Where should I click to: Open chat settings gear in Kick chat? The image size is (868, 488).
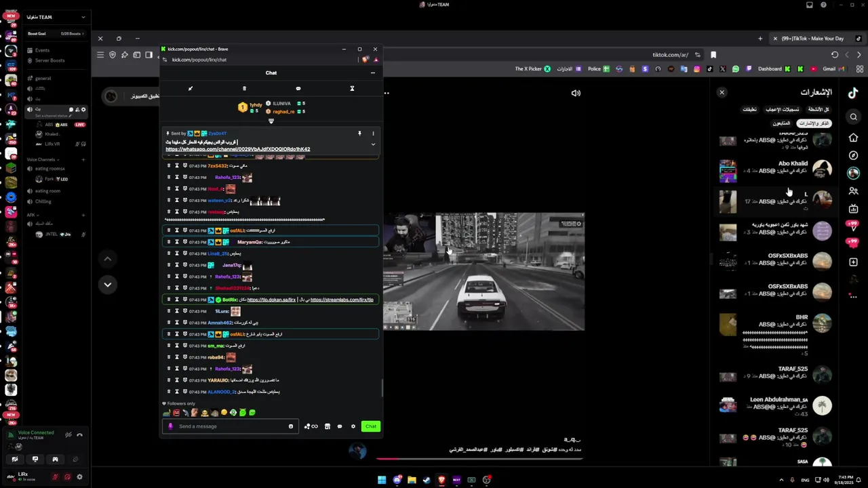(x=353, y=426)
